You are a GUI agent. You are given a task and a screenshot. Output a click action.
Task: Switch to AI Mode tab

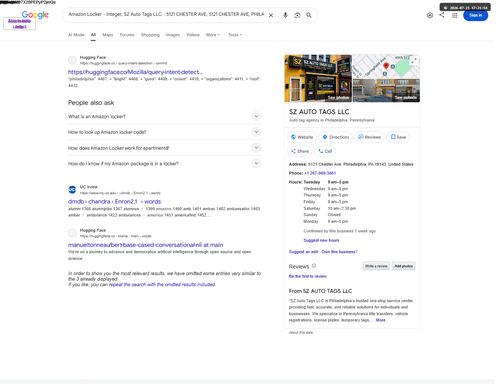(x=76, y=35)
